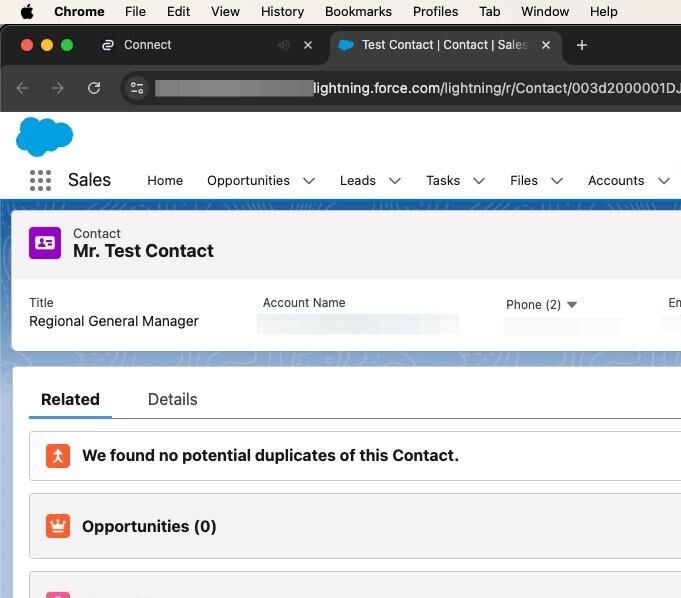Open the site information icon in address bar
The height and width of the screenshot is (598, 681).
137,88
